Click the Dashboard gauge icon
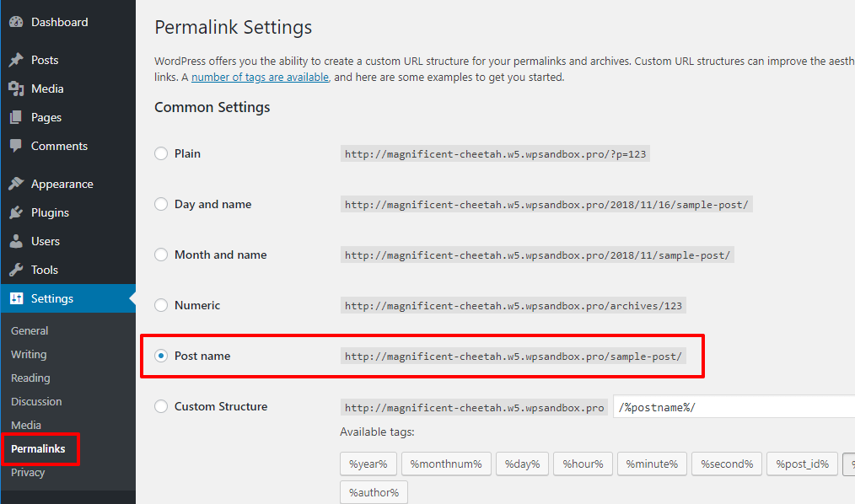 tap(16, 22)
